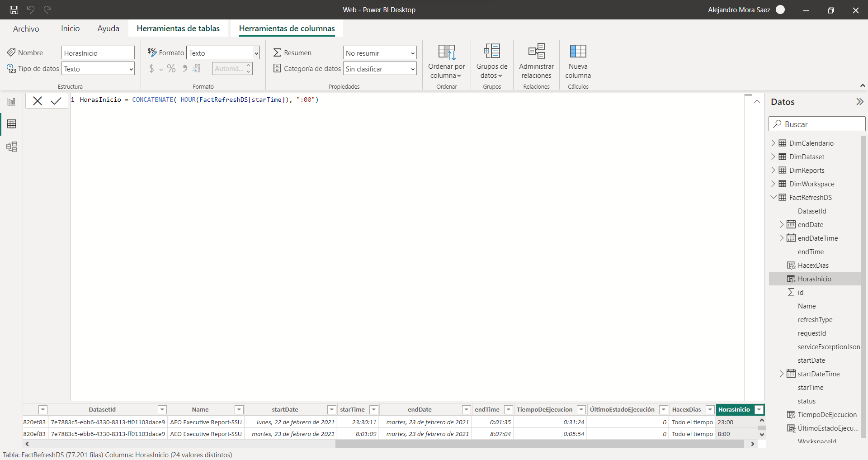The height and width of the screenshot is (460, 868).
Task: Switch to Report view icon
Action: click(11, 102)
